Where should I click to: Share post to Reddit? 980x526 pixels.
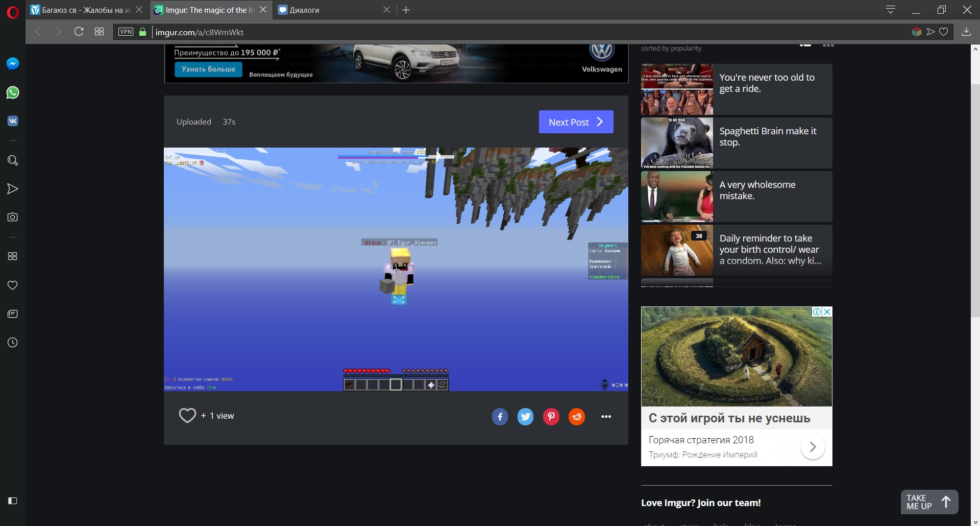577,417
